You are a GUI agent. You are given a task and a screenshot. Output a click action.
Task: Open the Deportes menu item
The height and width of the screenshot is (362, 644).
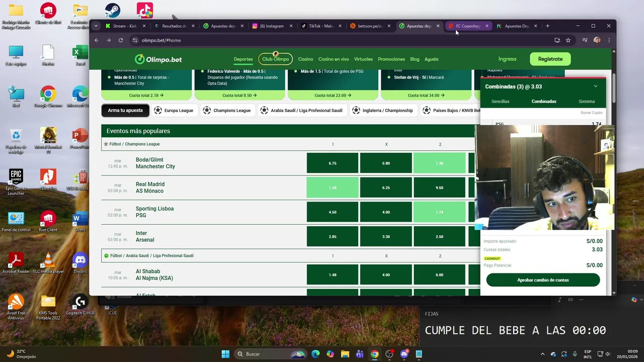243,59
